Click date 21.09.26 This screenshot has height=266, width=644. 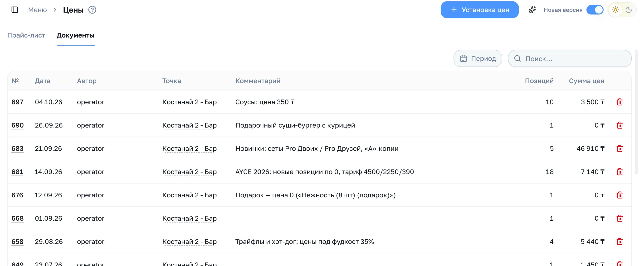tap(48, 148)
